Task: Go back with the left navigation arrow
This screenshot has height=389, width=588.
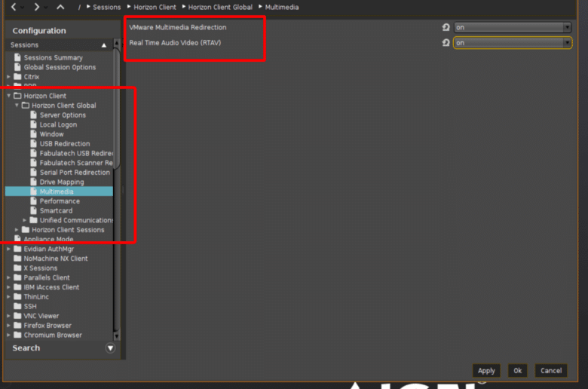Action: point(14,7)
